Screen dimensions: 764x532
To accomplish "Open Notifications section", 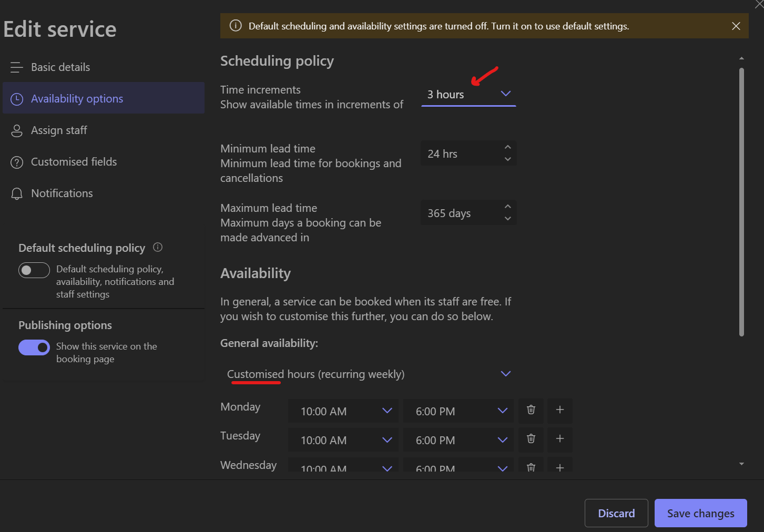I will pos(104,193).
